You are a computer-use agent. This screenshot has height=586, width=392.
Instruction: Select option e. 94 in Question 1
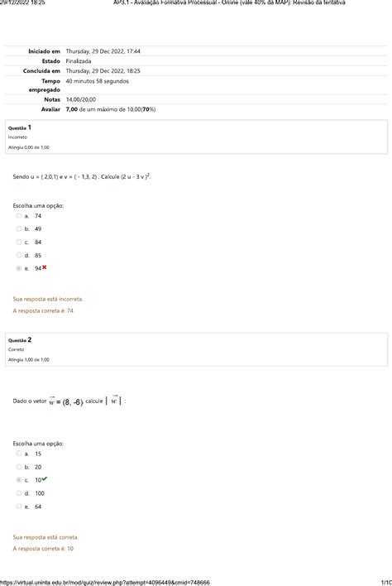point(19,268)
